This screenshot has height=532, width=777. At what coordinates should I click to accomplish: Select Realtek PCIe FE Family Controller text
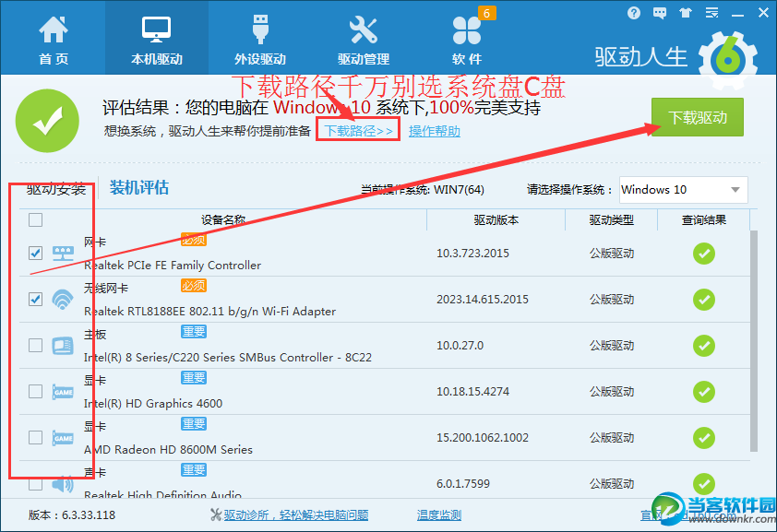(173, 266)
